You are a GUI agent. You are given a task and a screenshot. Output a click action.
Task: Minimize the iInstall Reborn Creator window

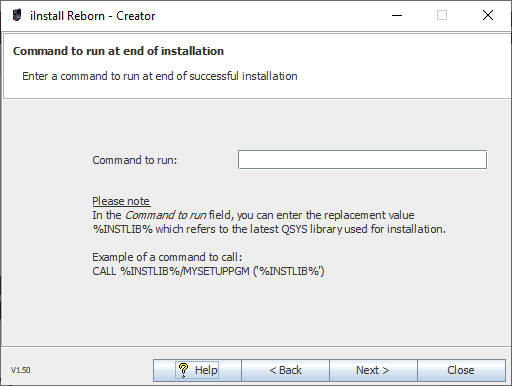(397, 15)
